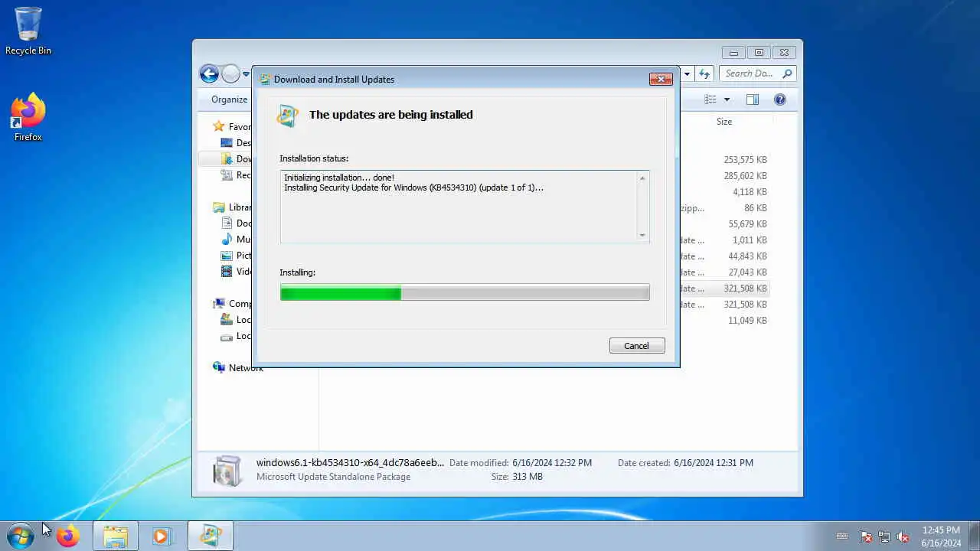Switch to the update installer taskbar button

pyautogui.click(x=211, y=536)
